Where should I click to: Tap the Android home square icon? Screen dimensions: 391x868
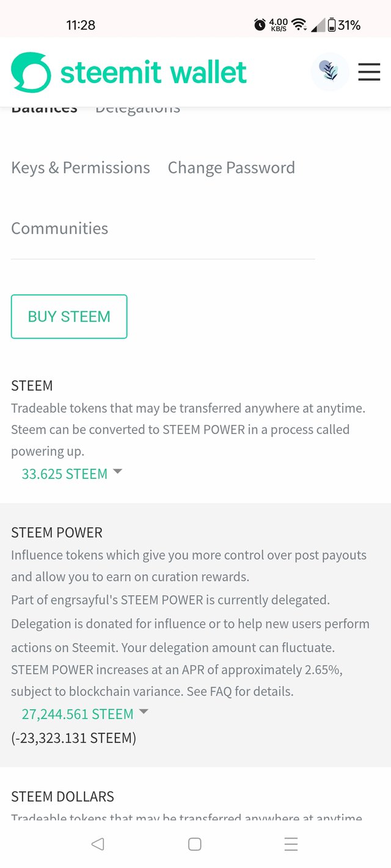pyautogui.click(x=195, y=844)
